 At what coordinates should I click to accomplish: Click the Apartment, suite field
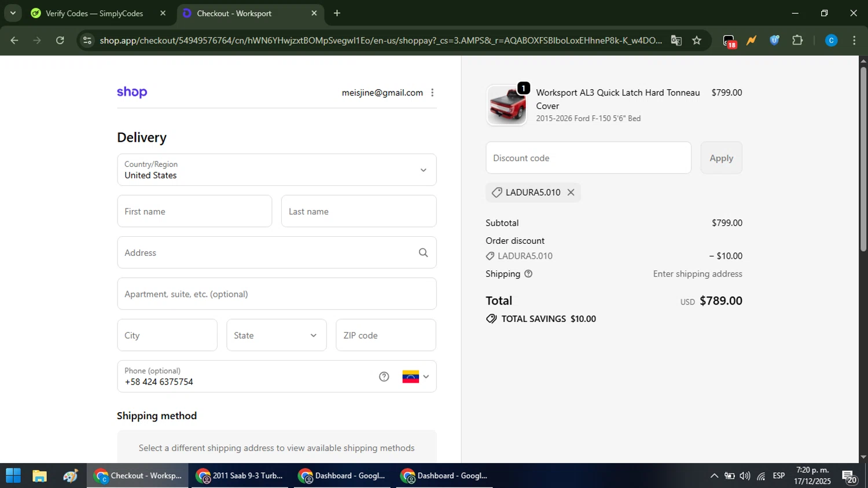coord(277,294)
